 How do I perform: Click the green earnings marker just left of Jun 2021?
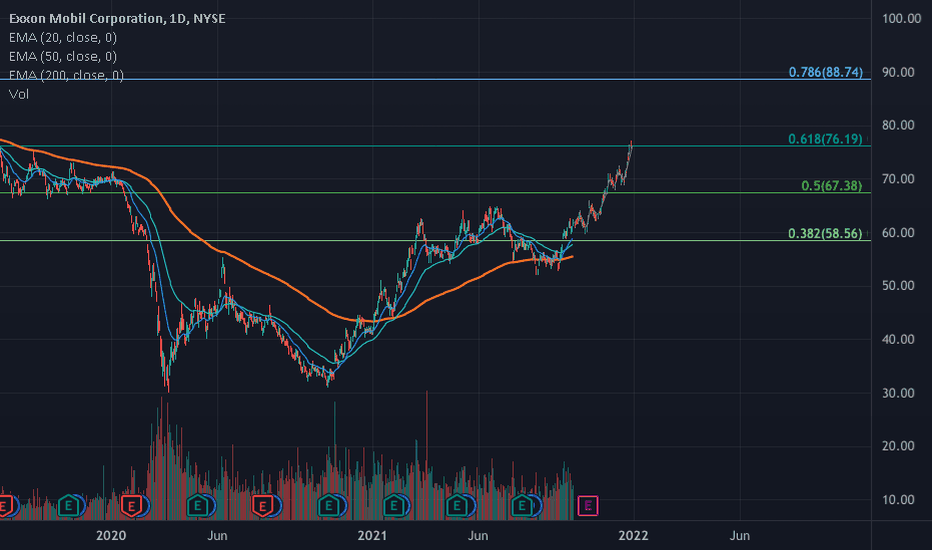coord(456,506)
